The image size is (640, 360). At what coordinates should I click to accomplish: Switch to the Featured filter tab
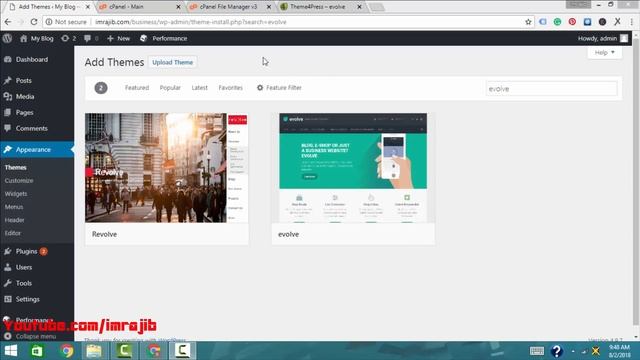(137, 88)
